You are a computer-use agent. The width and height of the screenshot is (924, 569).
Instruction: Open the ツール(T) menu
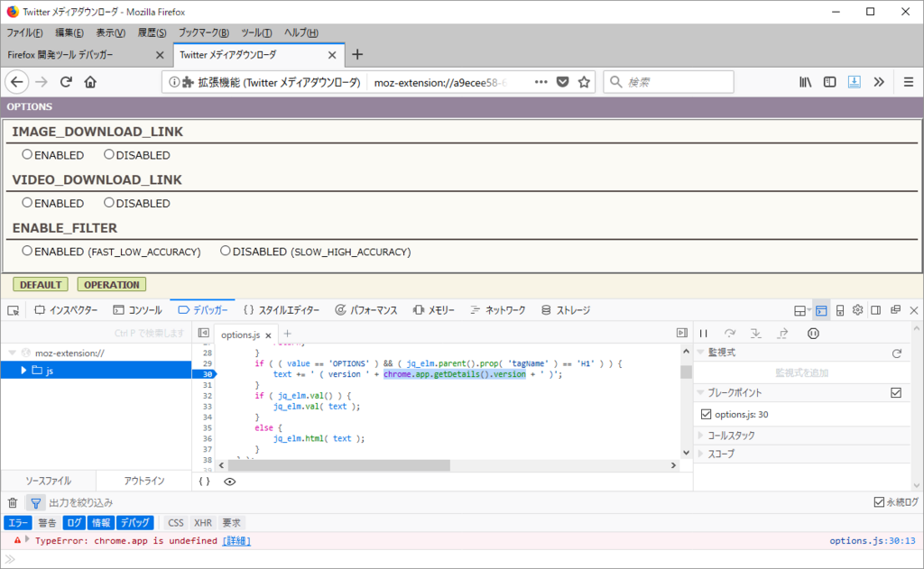pyautogui.click(x=256, y=33)
